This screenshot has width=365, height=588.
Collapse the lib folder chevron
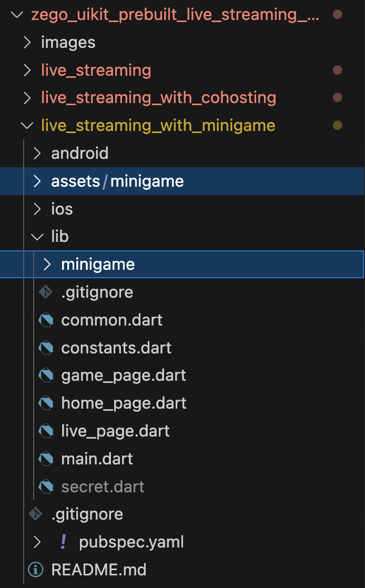[x=37, y=237]
